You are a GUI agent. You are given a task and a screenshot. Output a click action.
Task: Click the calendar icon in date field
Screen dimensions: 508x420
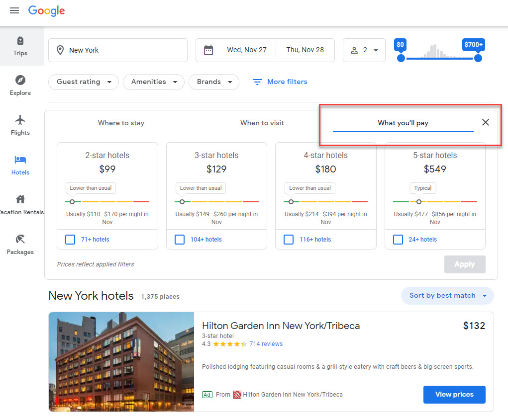[208, 50]
